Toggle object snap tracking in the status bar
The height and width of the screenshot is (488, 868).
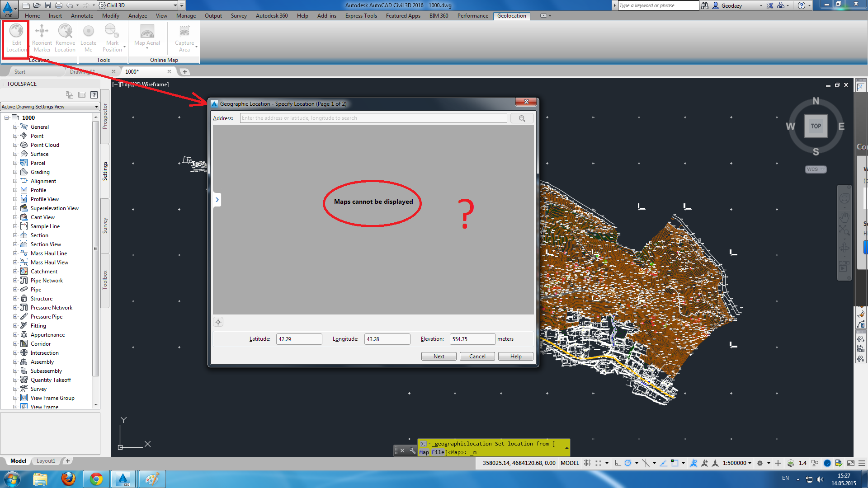coord(663,463)
